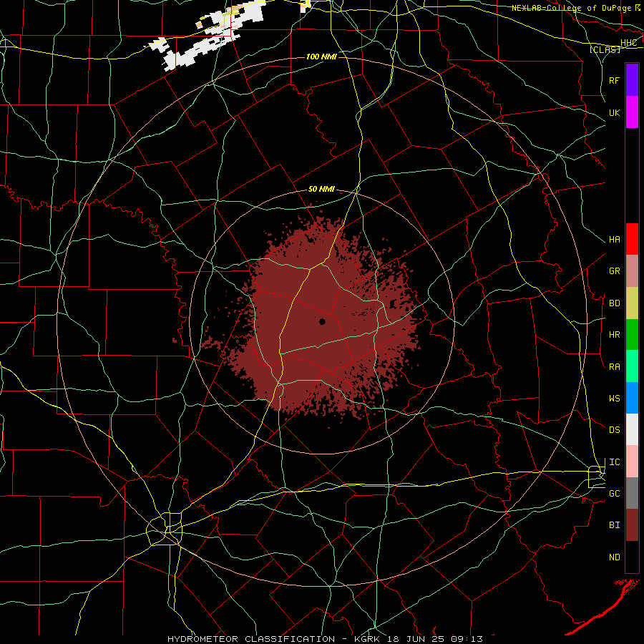Click the UK legend label
644x644 pixels.
point(614,112)
